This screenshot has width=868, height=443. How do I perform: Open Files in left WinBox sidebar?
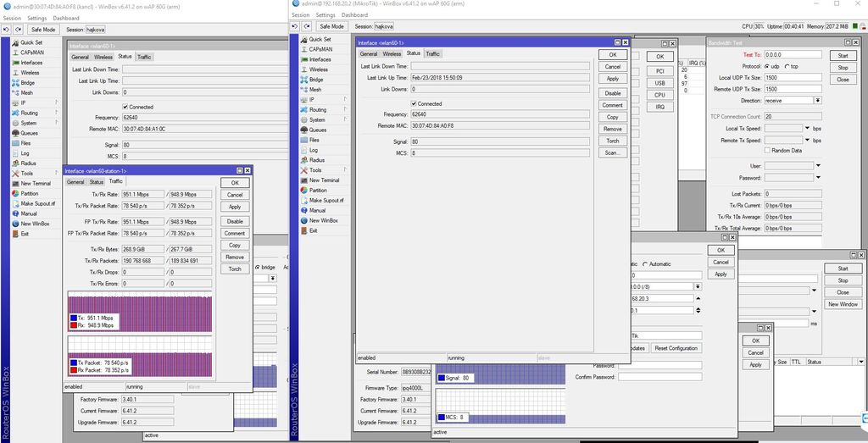click(x=26, y=143)
